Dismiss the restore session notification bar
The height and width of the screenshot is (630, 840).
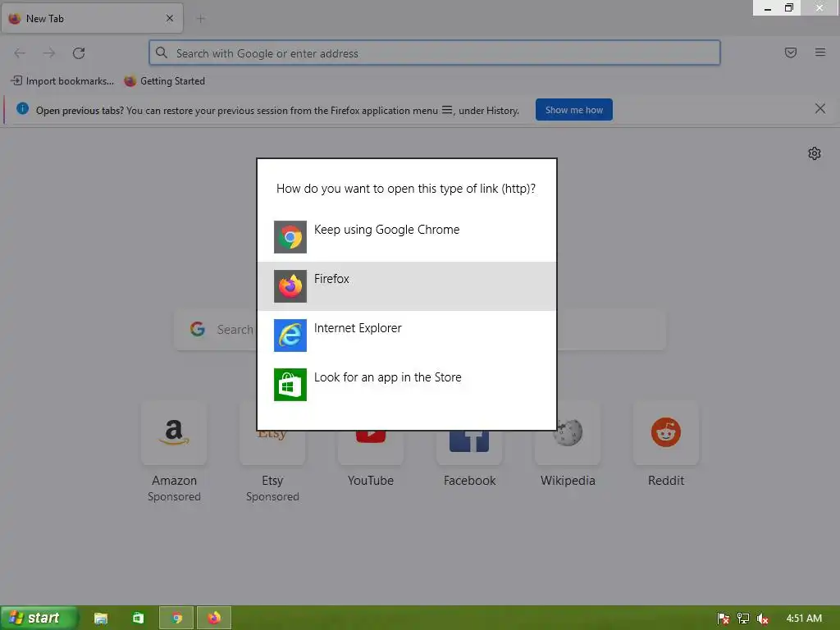[820, 109]
